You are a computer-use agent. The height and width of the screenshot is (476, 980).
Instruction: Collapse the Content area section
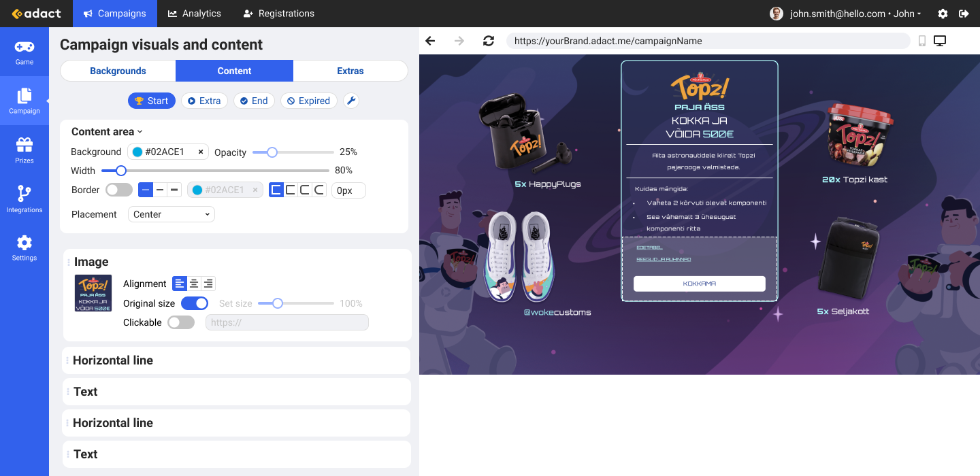[x=107, y=132]
